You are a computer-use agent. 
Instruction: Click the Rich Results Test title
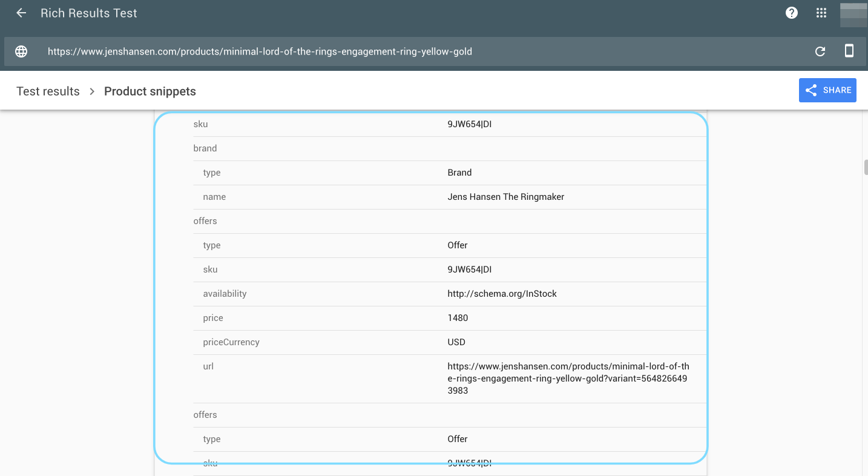pos(88,13)
